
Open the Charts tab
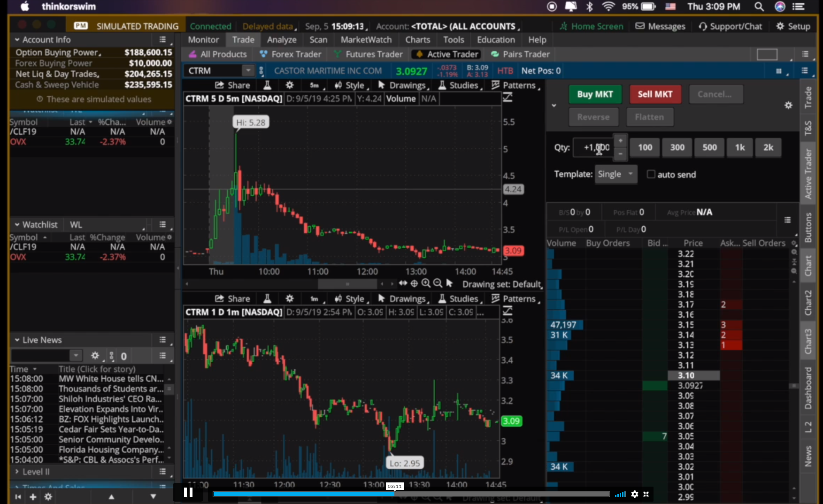(417, 40)
